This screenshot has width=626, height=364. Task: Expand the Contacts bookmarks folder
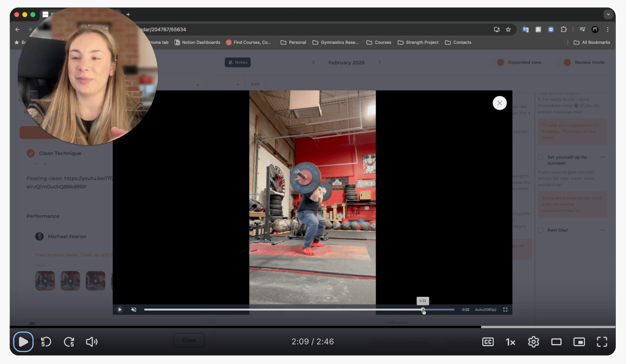(x=458, y=42)
